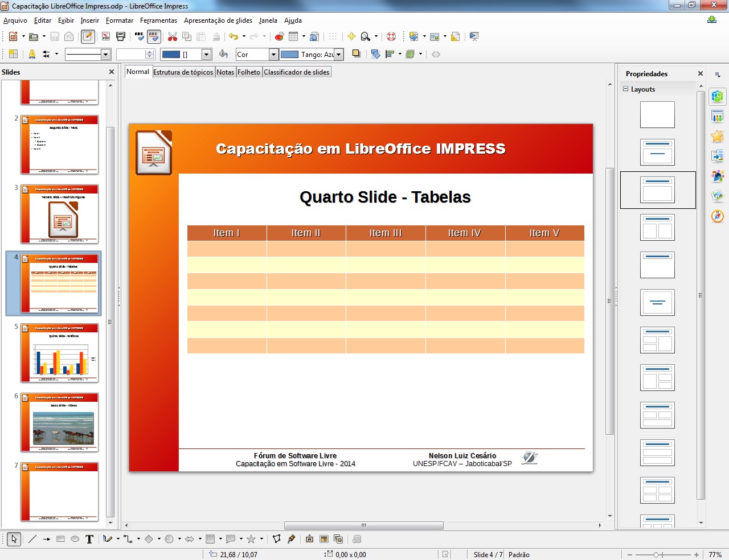Open Tango Azul fill color dropdown
The width and height of the screenshot is (729, 560).
point(339,54)
